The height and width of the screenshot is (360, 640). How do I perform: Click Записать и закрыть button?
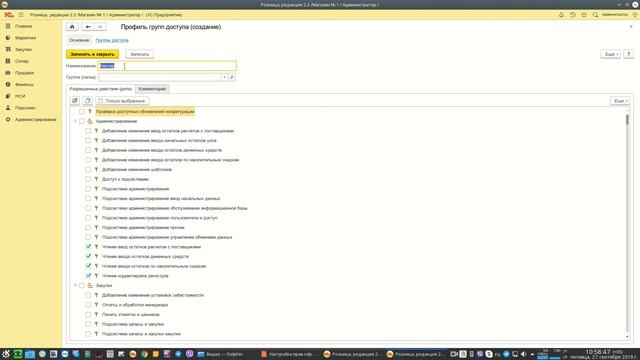pos(92,54)
